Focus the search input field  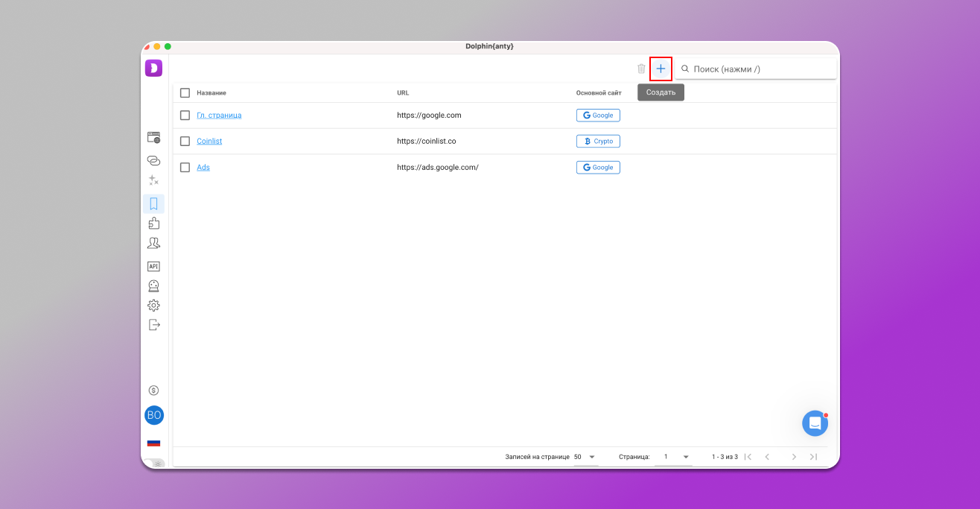pyautogui.click(x=761, y=69)
